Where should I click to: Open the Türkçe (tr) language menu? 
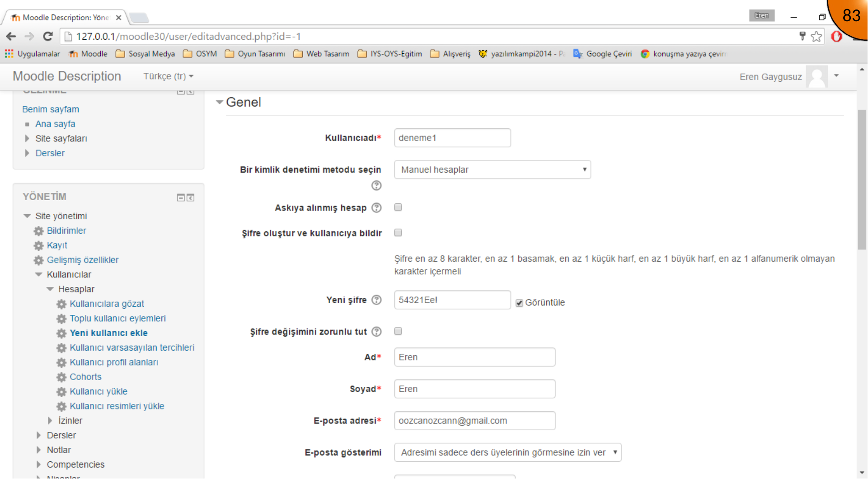coord(169,76)
